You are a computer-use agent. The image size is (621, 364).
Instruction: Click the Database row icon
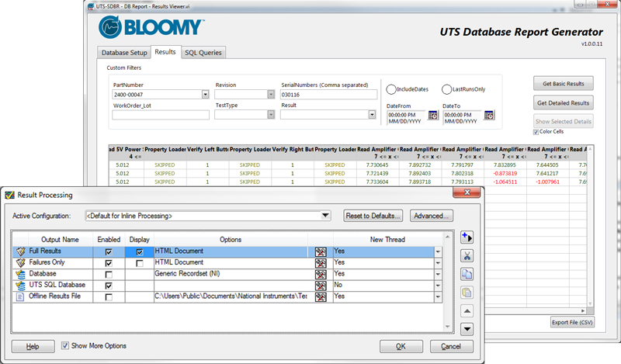20,274
